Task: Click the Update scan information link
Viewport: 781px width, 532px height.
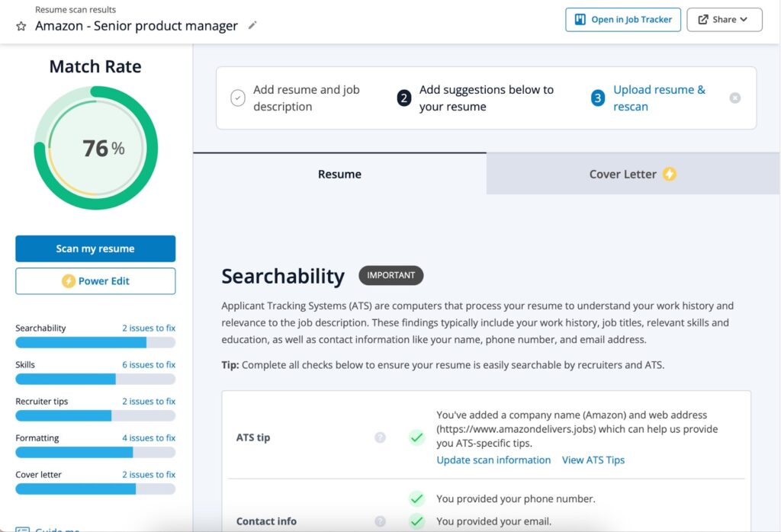Action: (x=493, y=460)
